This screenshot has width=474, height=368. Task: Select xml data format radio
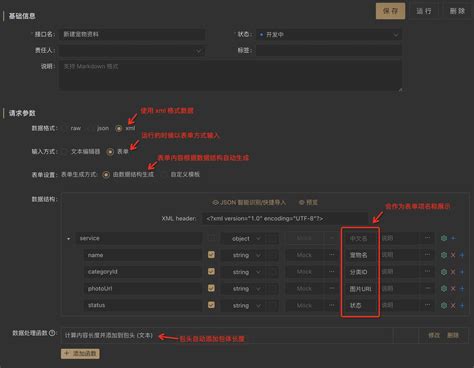(x=119, y=128)
